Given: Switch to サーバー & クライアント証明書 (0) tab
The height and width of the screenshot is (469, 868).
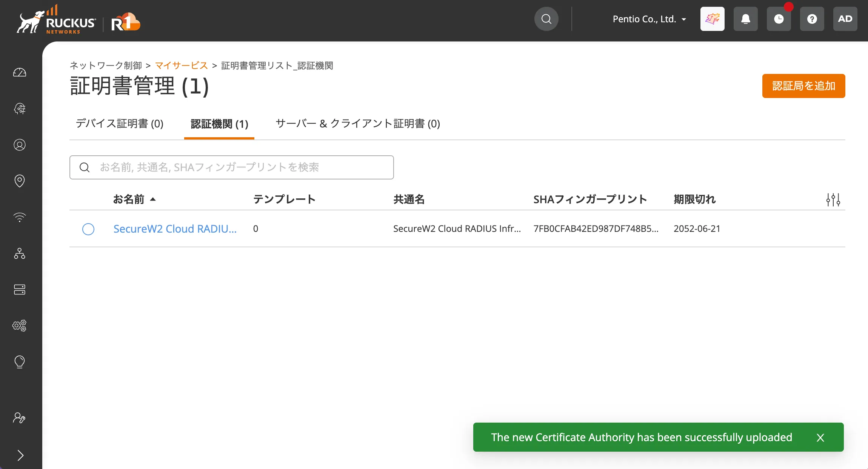Looking at the screenshot, I should 358,124.
